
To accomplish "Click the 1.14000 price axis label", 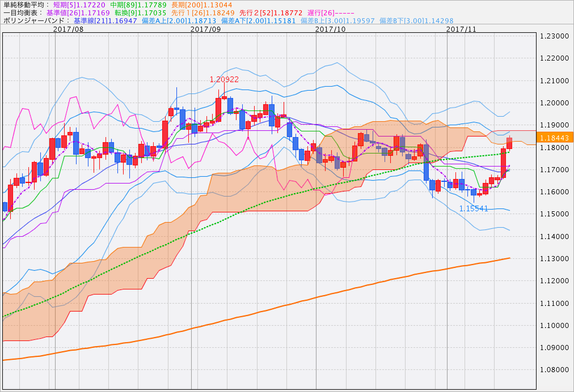I will 554,237.
